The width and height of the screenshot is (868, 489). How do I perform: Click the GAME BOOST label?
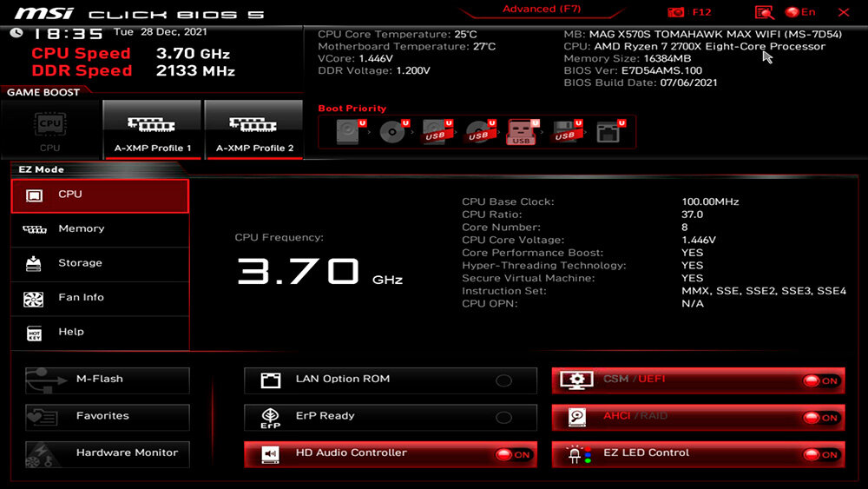pos(43,92)
